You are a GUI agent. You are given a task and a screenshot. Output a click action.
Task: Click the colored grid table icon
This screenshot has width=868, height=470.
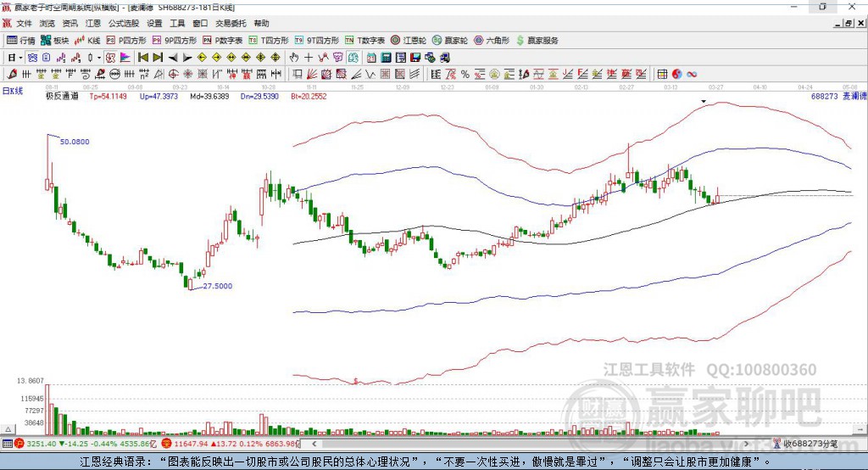[662, 75]
